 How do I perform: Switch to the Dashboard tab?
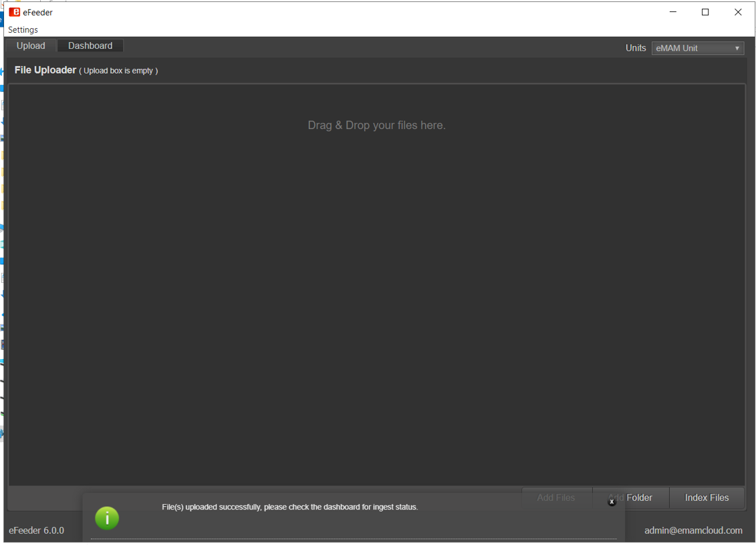coord(90,45)
